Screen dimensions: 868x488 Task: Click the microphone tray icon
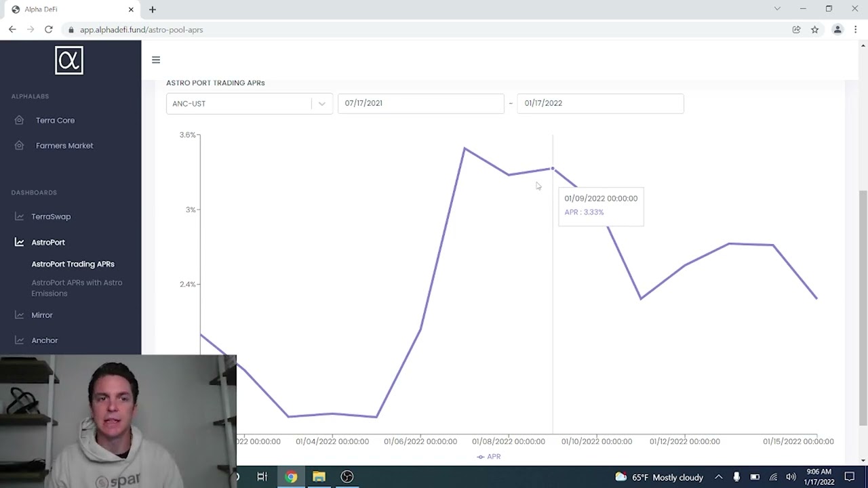pyautogui.click(x=736, y=477)
